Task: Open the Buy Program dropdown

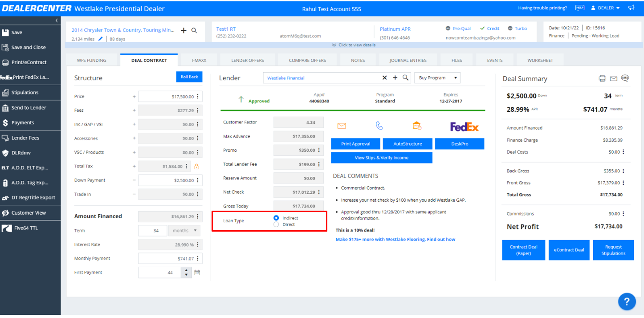Action: click(437, 78)
